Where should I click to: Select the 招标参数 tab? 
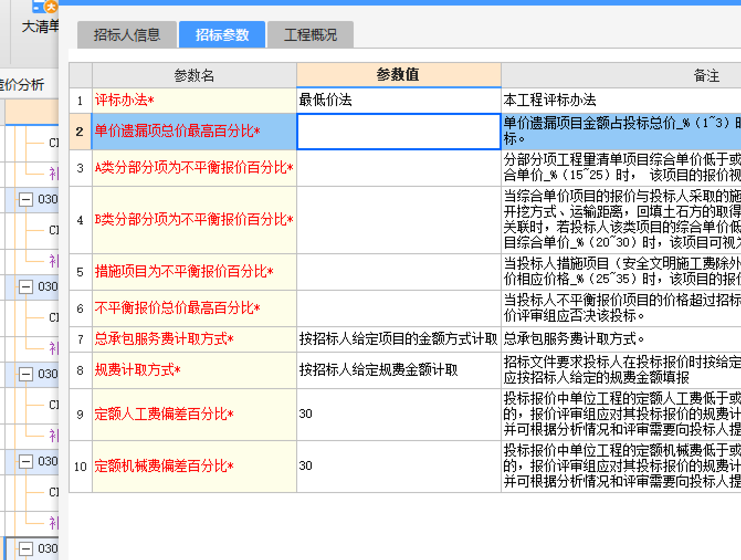pos(222,35)
